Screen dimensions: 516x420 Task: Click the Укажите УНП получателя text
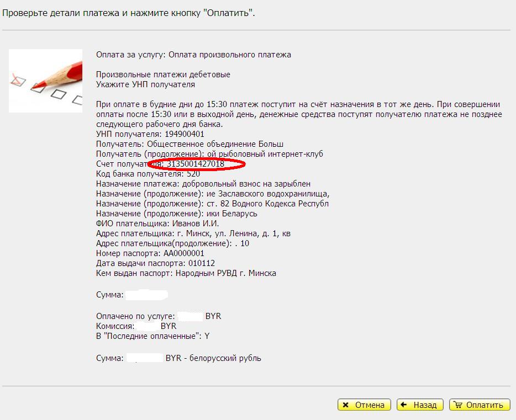[145, 84]
